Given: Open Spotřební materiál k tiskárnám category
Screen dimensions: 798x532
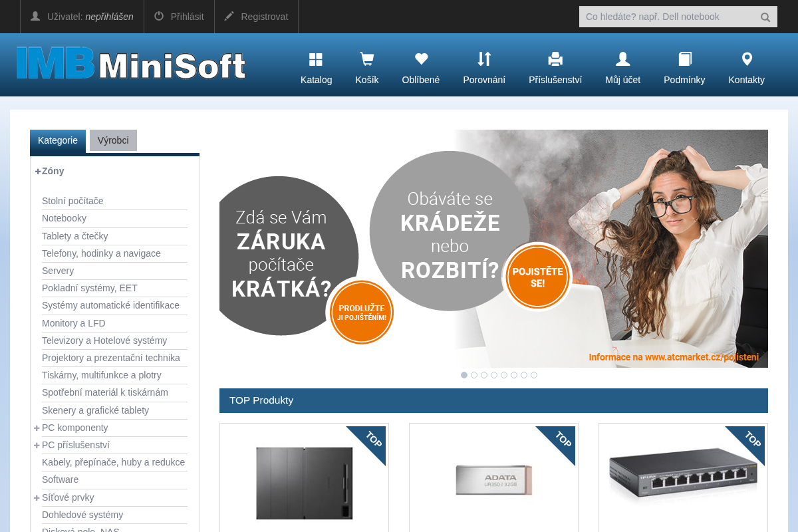Looking at the screenshot, I should point(105,392).
